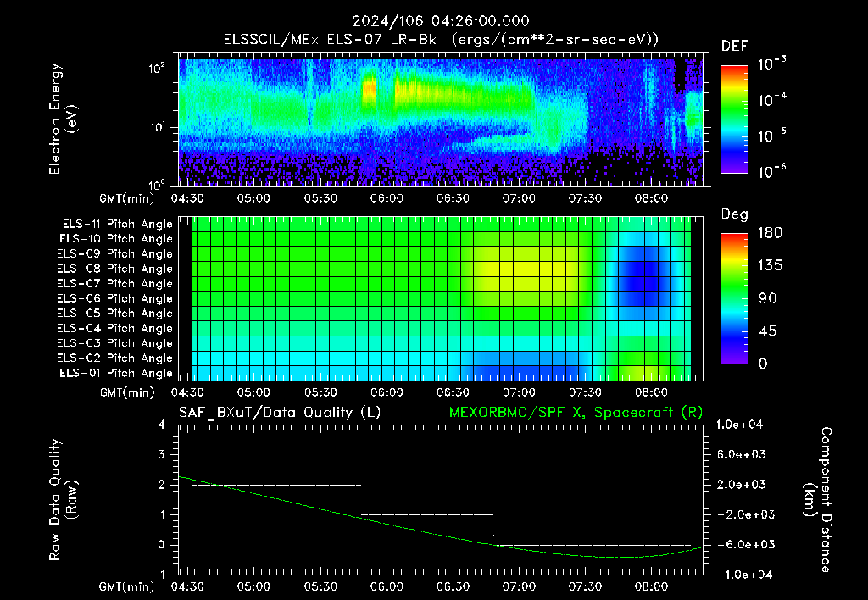Click the 07:00 time label under pitch angle panel
The width and height of the screenshot is (868, 600).
coord(519,392)
